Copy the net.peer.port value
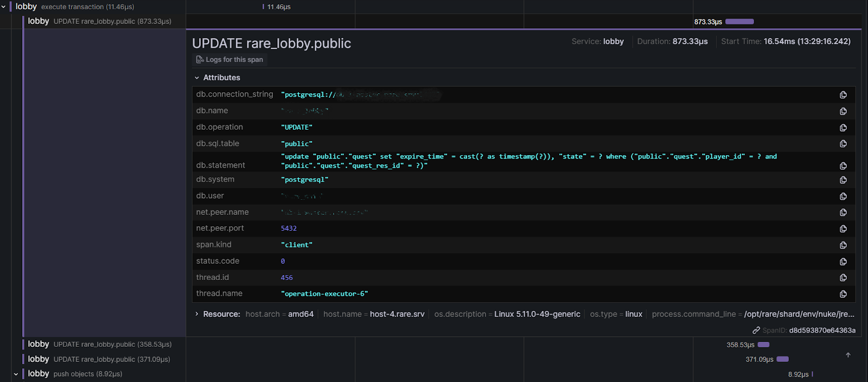 click(x=843, y=229)
